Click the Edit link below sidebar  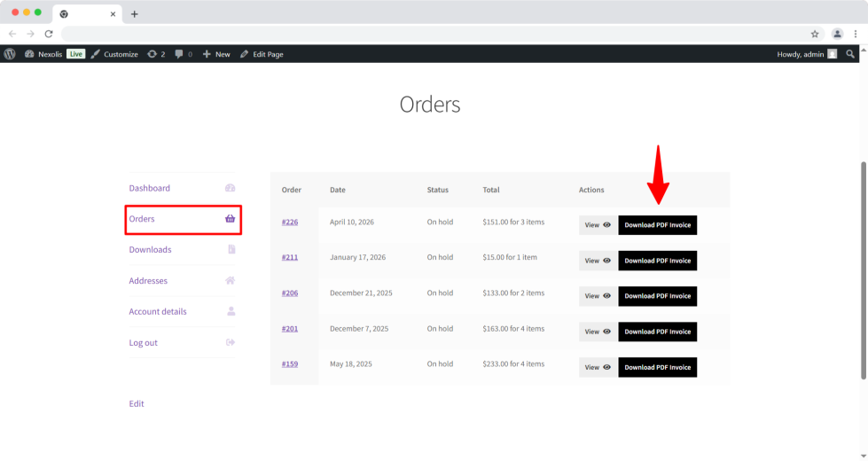[x=137, y=403]
